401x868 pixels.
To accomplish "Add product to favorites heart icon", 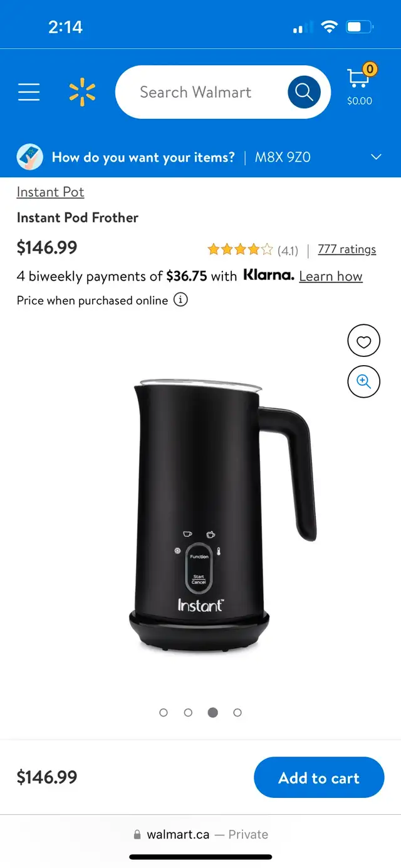I will 364,341.
